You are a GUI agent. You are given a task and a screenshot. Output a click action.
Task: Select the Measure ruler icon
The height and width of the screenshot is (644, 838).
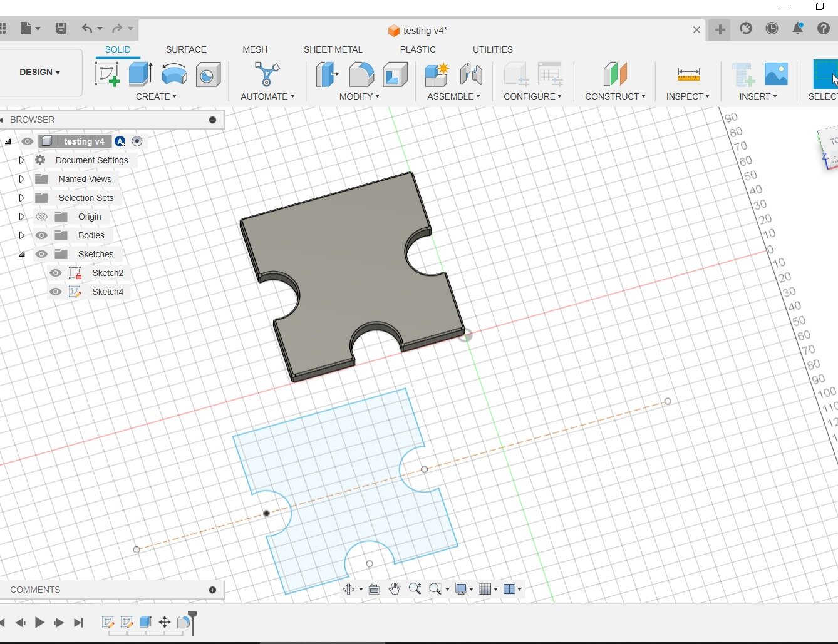click(688, 74)
